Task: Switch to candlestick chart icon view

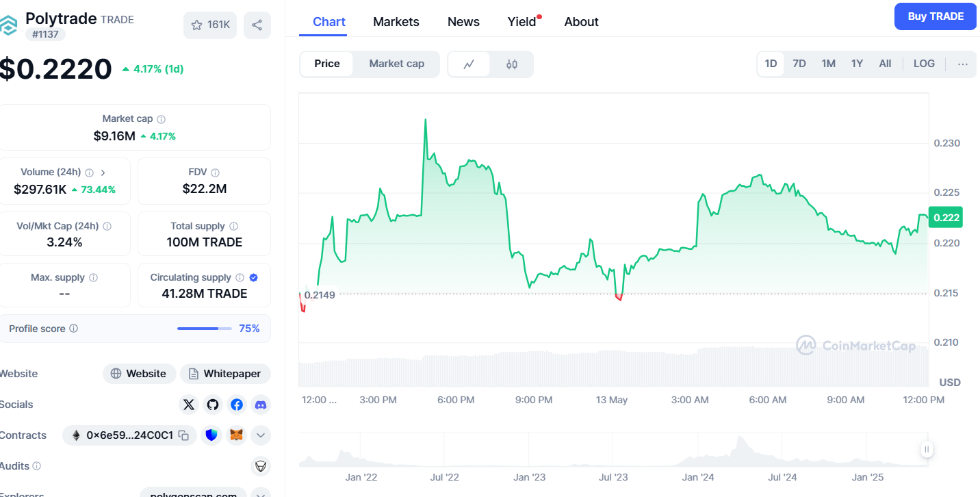Action: (512, 64)
